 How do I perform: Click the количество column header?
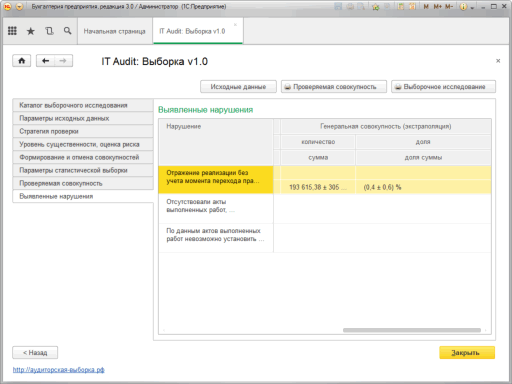pos(318,142)
